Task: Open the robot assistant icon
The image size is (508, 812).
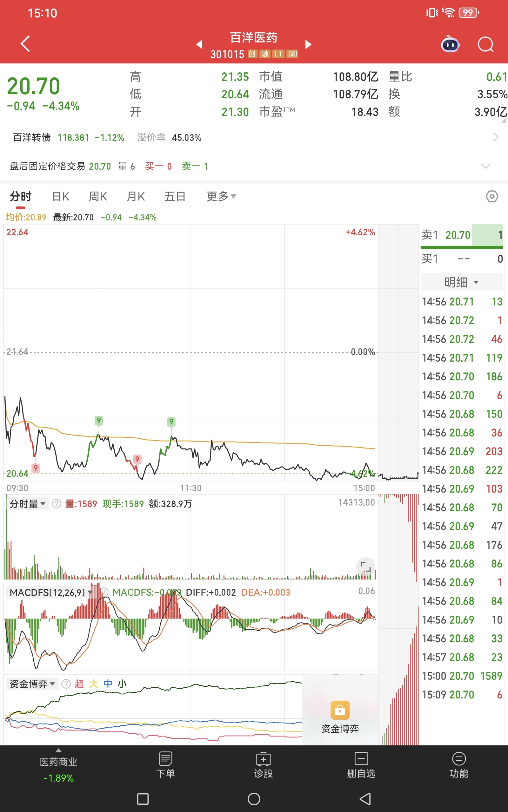Action: (450, 44)
